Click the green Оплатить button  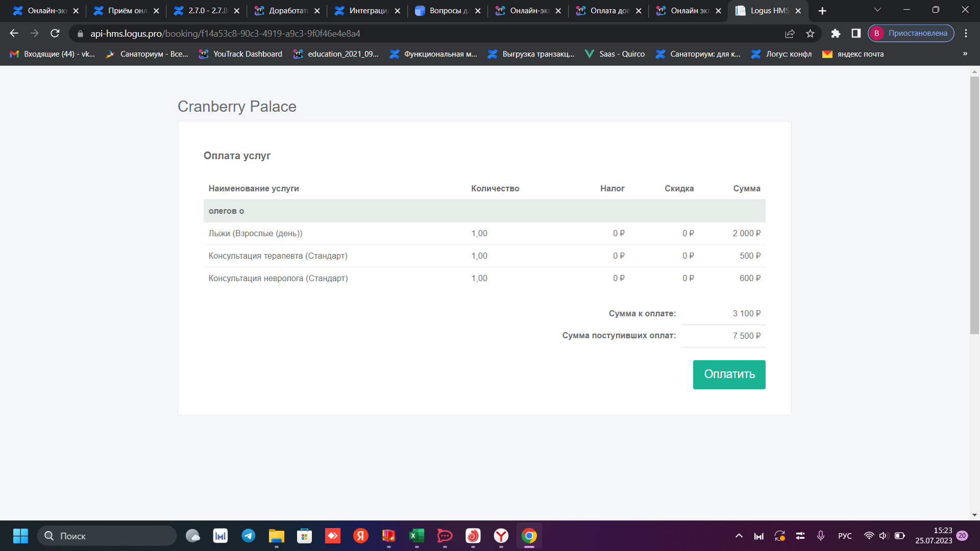click(x=729, y=374)
